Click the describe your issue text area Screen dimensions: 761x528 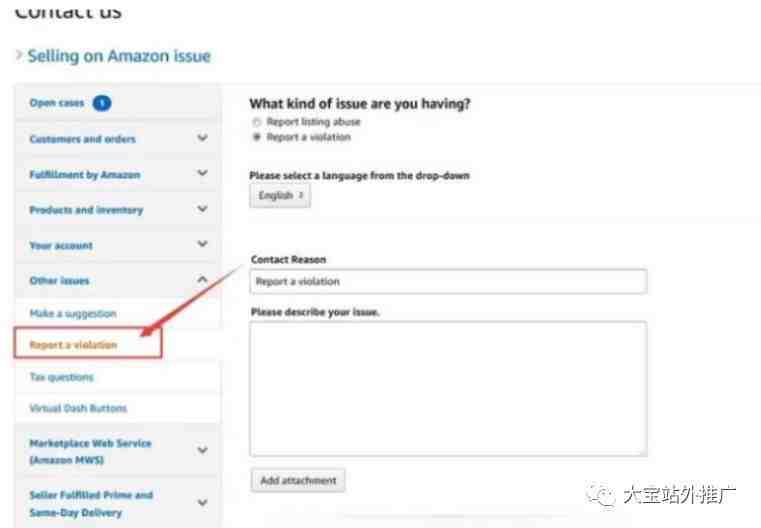pyautogui.click(x=448, y=389)
